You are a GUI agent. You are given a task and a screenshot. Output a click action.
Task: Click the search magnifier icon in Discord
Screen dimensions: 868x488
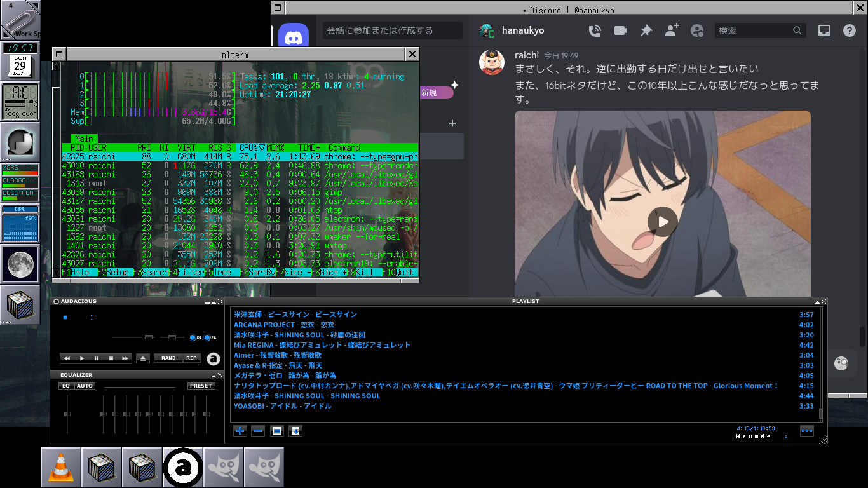tap(797, 30)
